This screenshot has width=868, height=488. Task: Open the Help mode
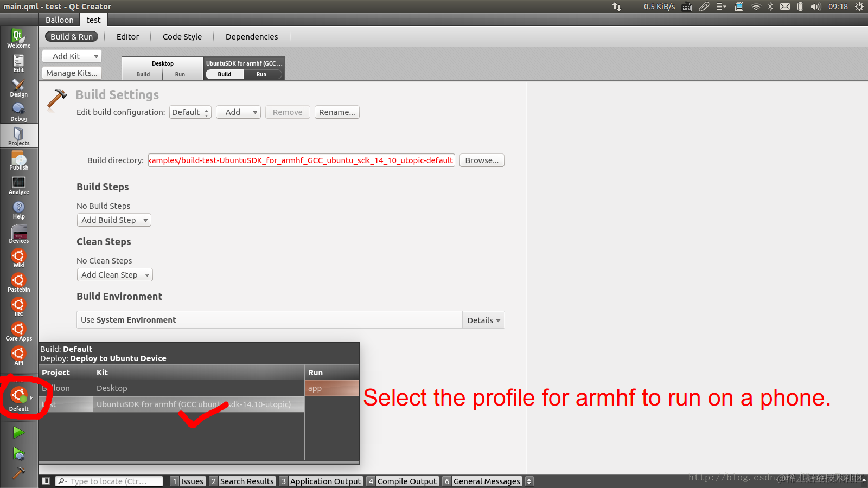[x=19, y=209]
